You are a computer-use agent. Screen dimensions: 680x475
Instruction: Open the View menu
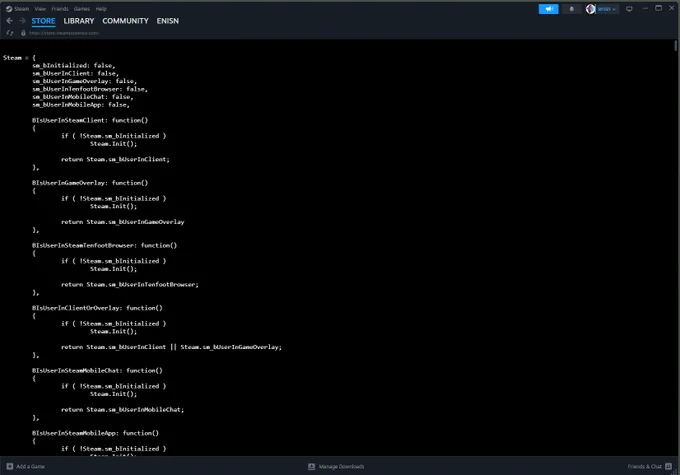tap(40, 9)
